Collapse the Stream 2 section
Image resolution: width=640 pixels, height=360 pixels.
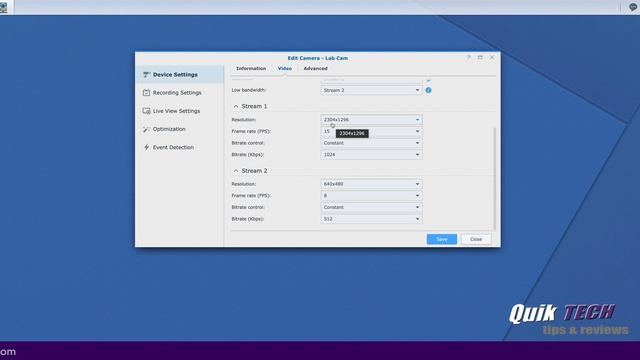tap(236, 171)
